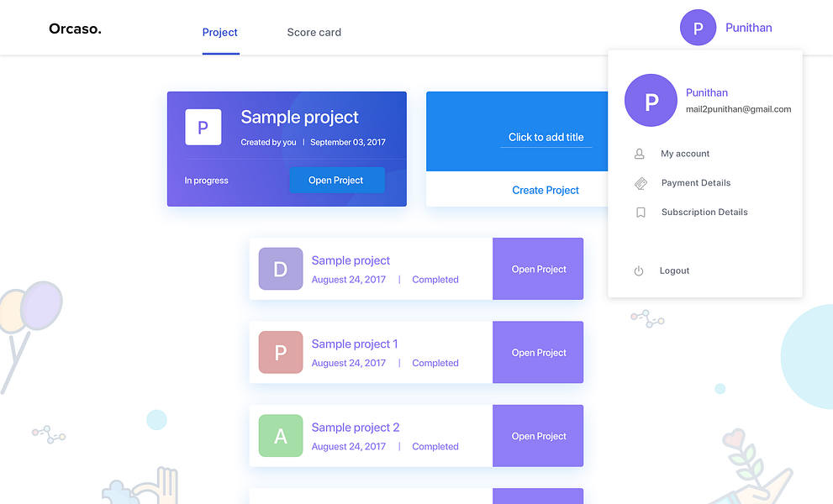
Task: Open the Sample project dated August 24
Action: pos(538,269)
